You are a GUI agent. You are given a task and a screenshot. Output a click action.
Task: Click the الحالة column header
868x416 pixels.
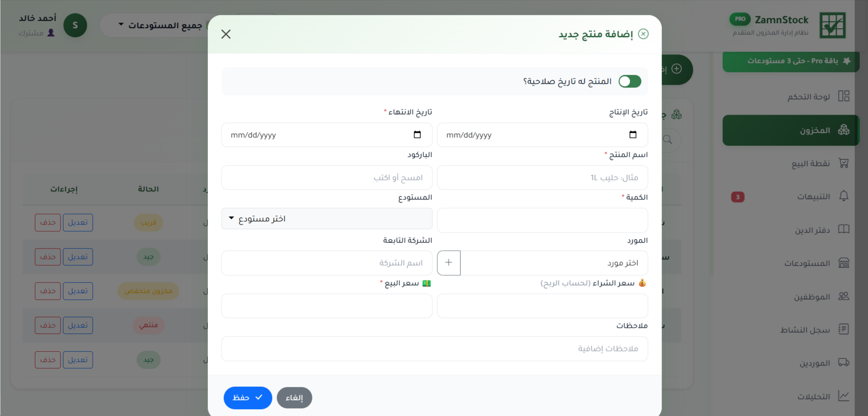pyautogui.click(x=148, y=189)
